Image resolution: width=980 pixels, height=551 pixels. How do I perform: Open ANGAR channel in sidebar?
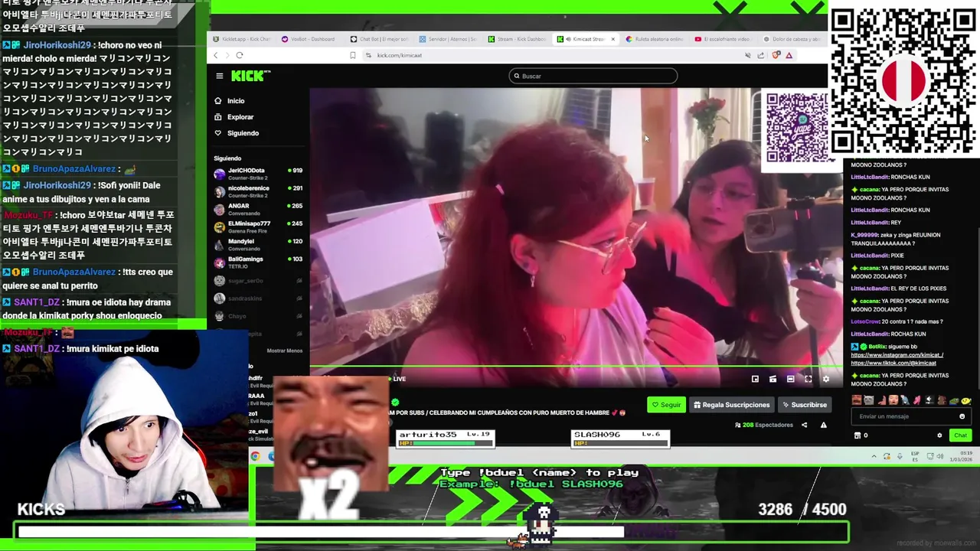258,209
